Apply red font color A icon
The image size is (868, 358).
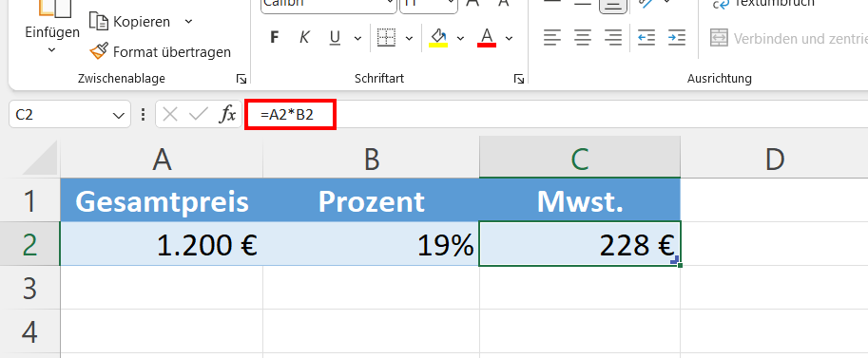pos(487,38)
